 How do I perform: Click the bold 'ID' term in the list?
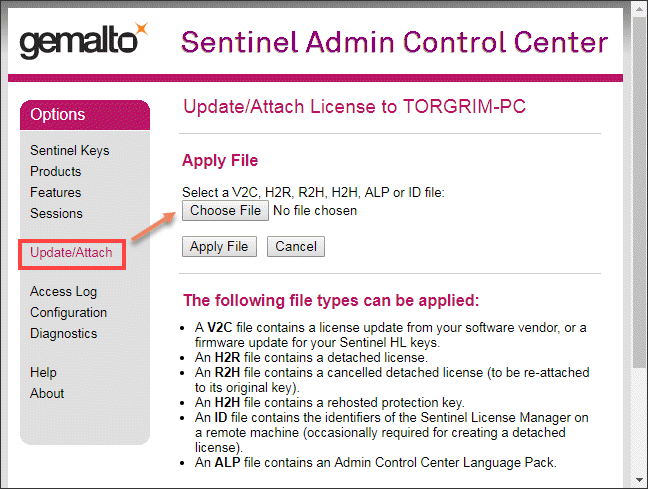pos(221,417)
